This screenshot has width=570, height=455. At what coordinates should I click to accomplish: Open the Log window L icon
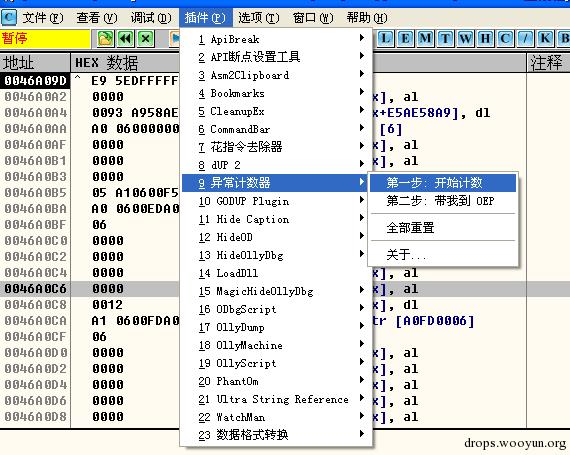[x=385, y=38]
